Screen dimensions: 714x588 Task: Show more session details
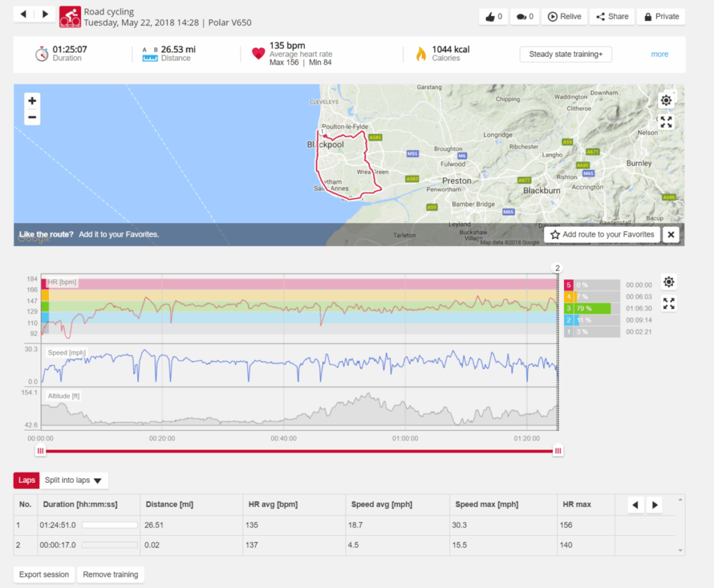tap(659, 54)
